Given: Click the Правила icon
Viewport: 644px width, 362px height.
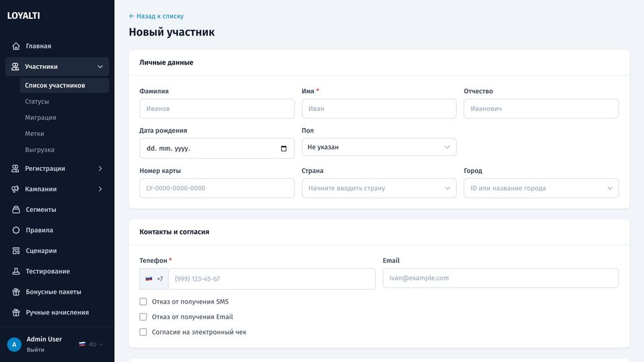Looking at the screenshot, I should click(16, 230).
